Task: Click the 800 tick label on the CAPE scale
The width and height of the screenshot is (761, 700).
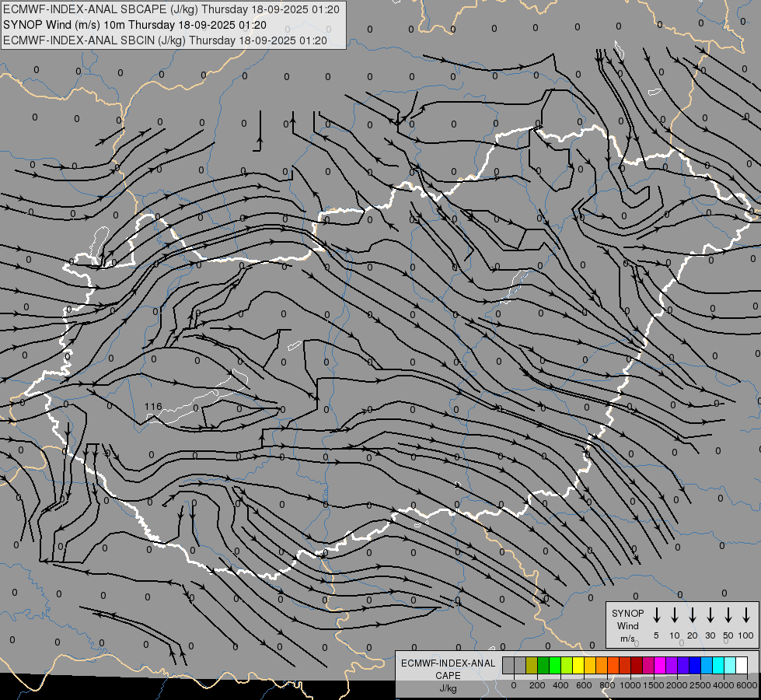Action: coord(607,685)
